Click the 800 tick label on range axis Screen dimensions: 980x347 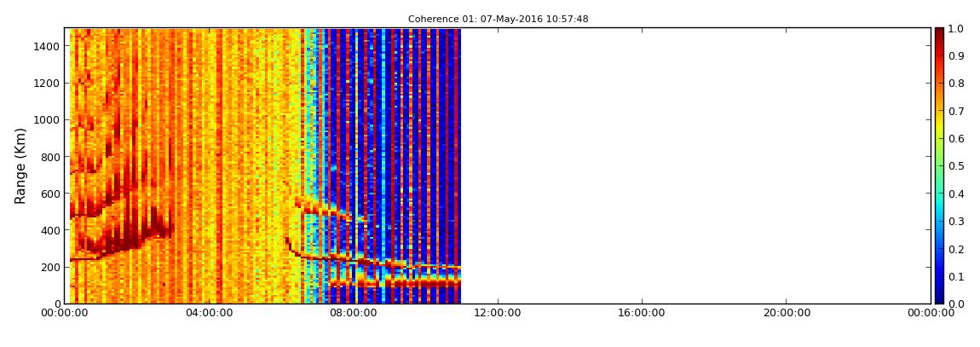pyautogui.click(x=50, y=157)
